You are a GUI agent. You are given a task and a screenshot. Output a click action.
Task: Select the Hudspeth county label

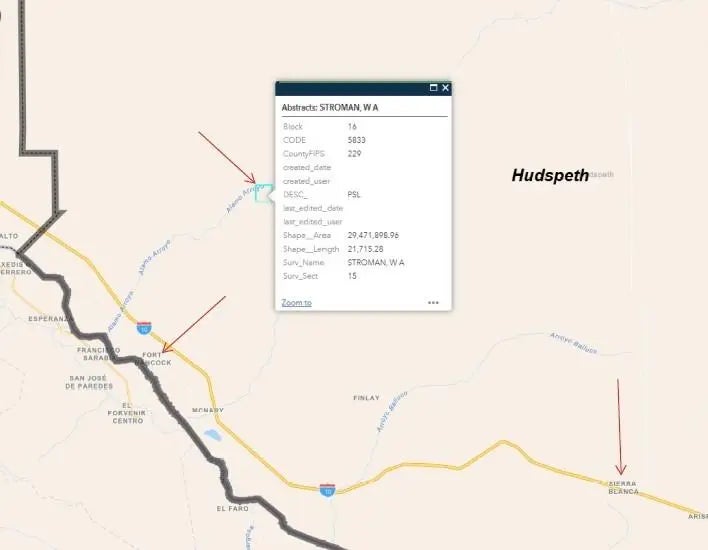[550, 175]
